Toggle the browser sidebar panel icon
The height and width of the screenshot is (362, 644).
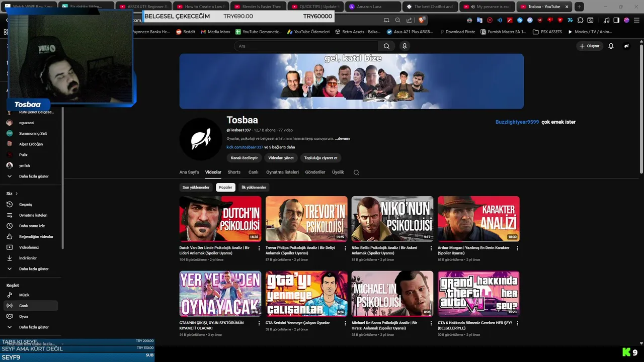click(616, 20)
